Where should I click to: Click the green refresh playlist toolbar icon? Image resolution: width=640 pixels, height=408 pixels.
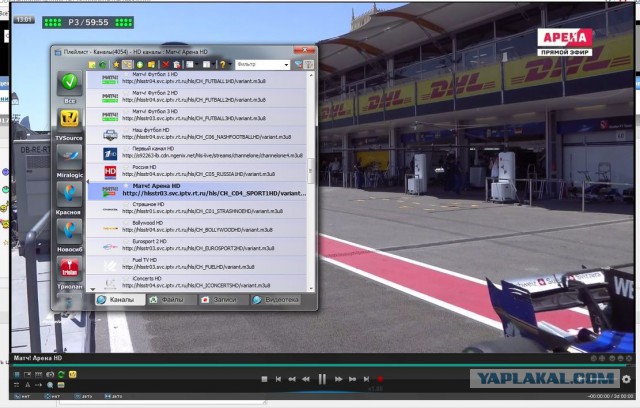pos(102,64)
